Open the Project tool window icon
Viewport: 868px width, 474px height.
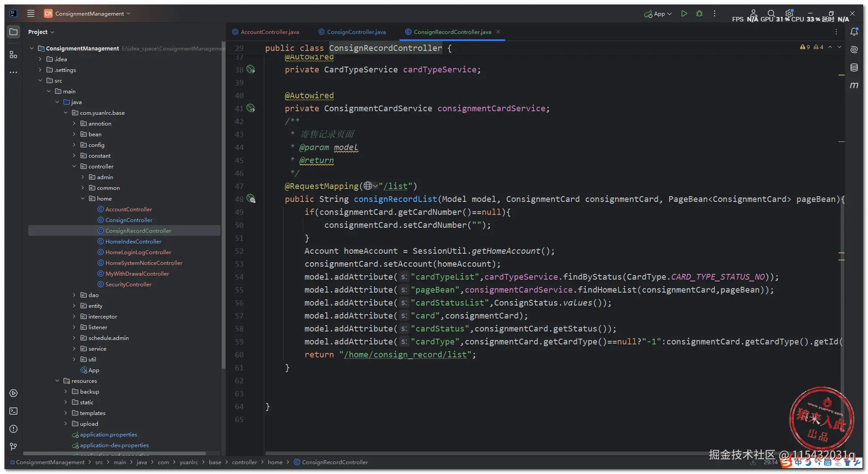pyautogui.click(x=13, y=32)
